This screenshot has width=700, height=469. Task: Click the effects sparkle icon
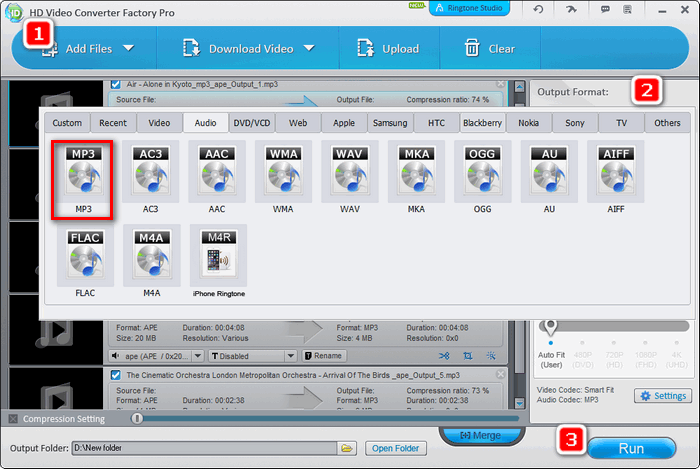491,356
